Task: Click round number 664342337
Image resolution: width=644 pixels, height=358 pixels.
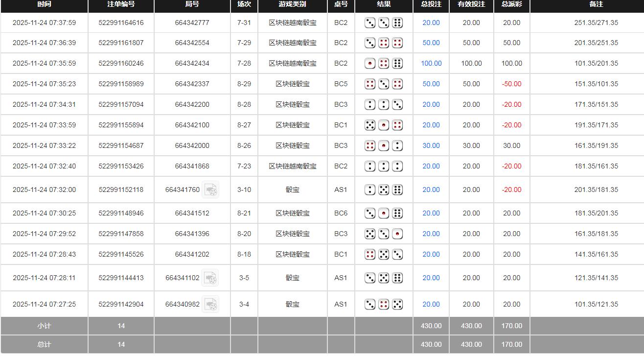Action: click(192, 84)
